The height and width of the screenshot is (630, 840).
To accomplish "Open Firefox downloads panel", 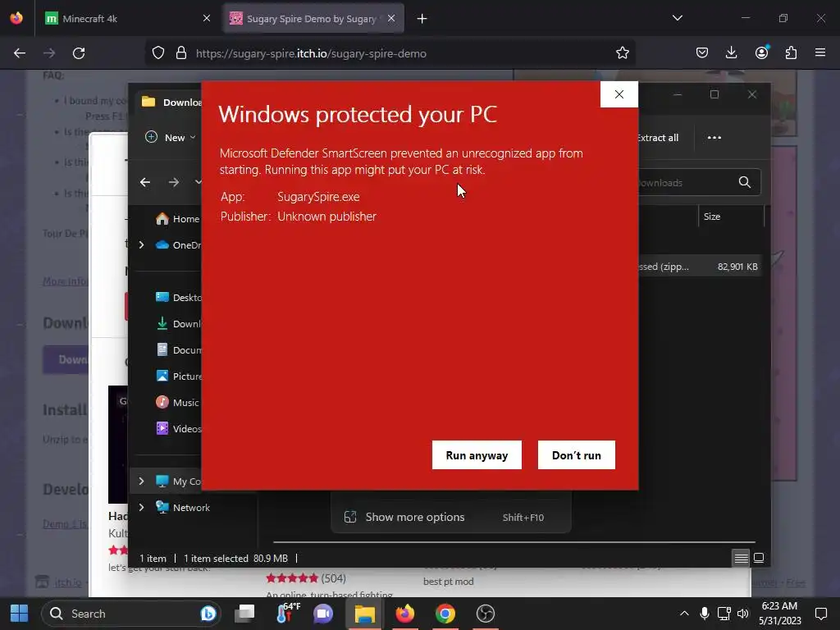I will (731, 53).
